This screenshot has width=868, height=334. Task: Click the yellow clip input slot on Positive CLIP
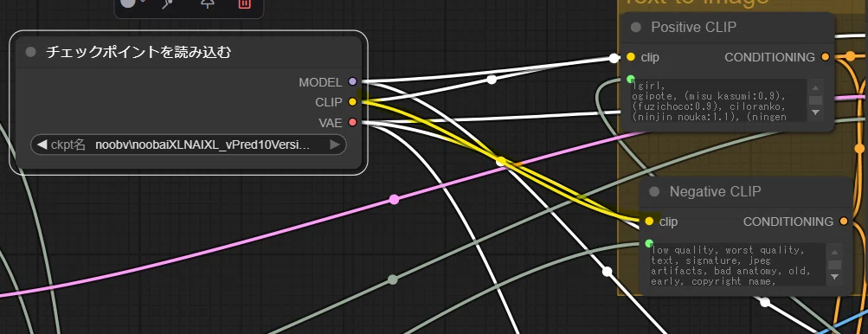[631, 57]
